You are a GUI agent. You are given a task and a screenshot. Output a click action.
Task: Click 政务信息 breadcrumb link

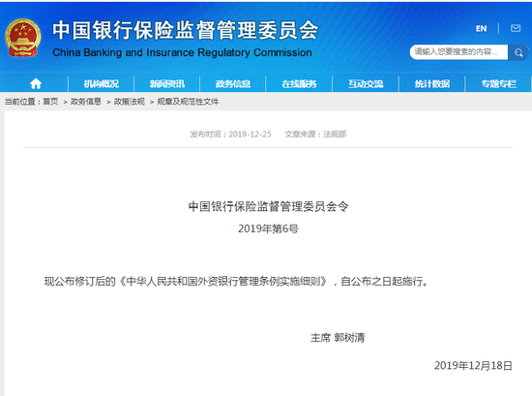click(86, 102)
